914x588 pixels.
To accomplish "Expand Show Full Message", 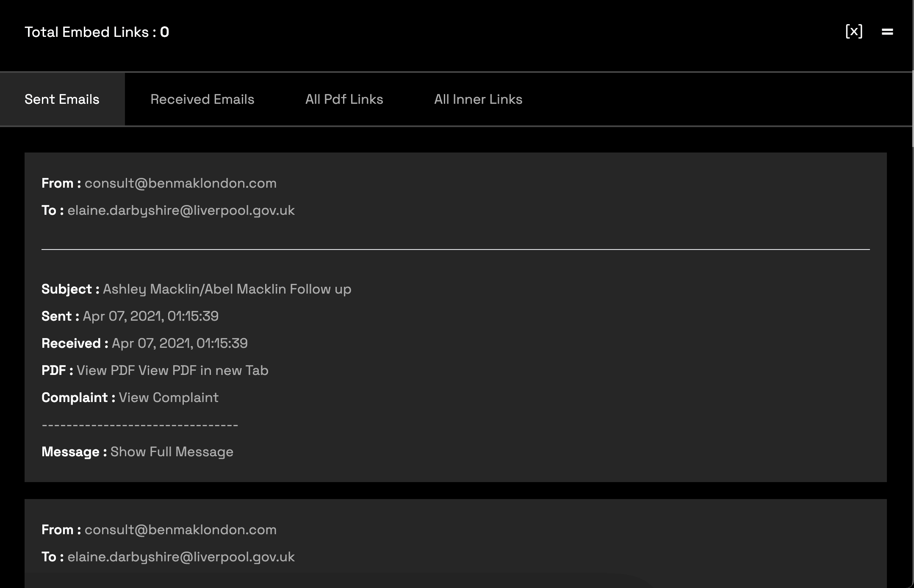I will (172, 452).
